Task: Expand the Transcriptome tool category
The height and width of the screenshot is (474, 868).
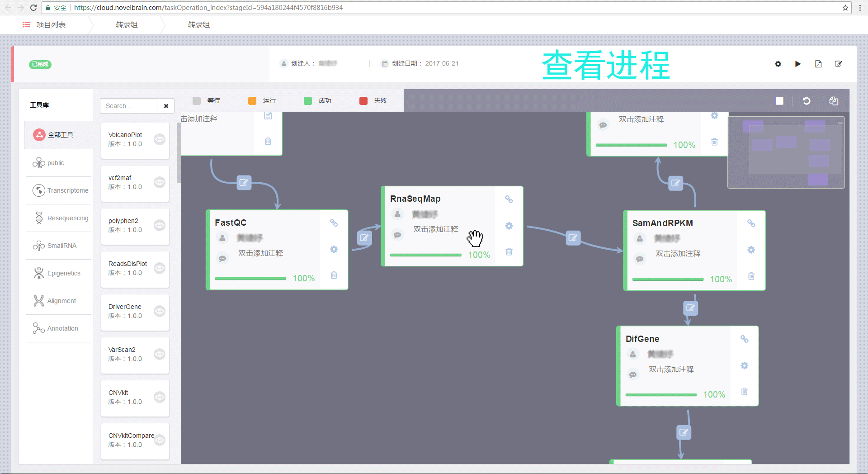Action: pos(60,190)
